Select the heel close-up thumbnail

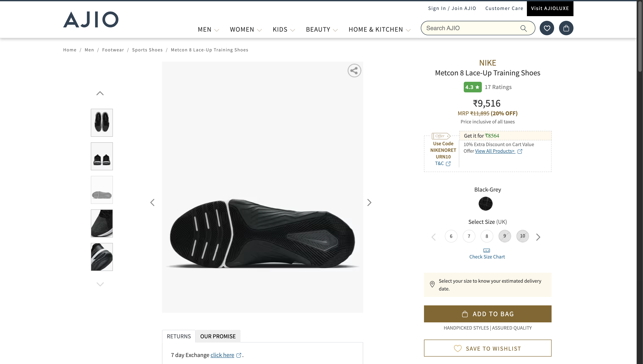coord(102,257)
